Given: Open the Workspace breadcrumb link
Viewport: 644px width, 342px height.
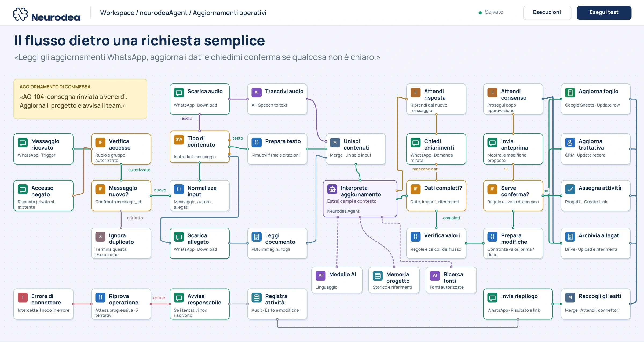Looking at the screenshot, I should tap(117, 13).
